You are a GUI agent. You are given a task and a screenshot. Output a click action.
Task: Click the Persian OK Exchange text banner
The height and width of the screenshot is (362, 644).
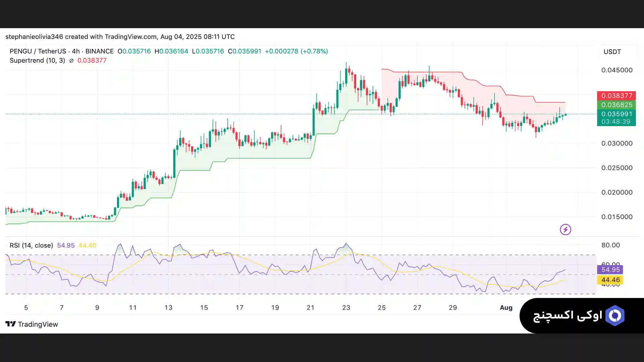point(568,316)
